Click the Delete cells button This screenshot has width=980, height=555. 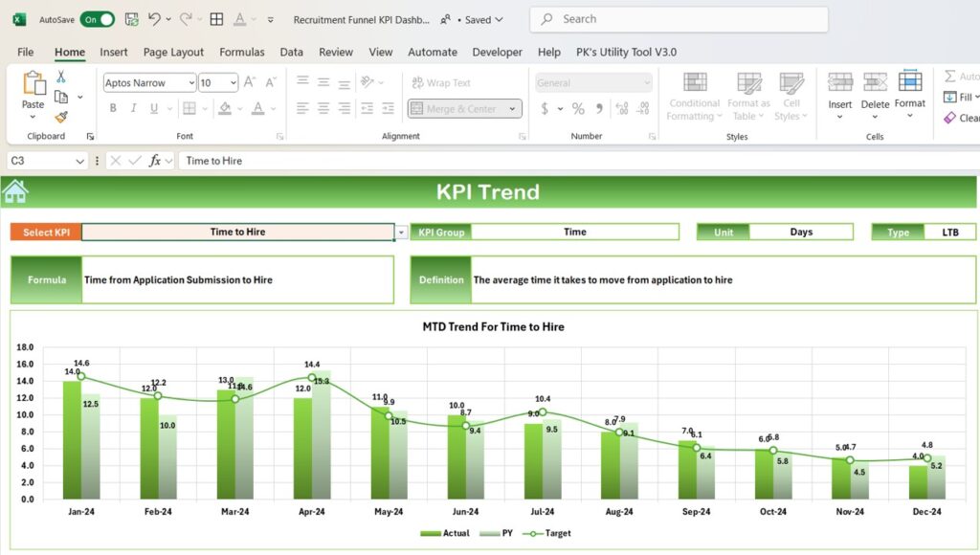[875, 95]
